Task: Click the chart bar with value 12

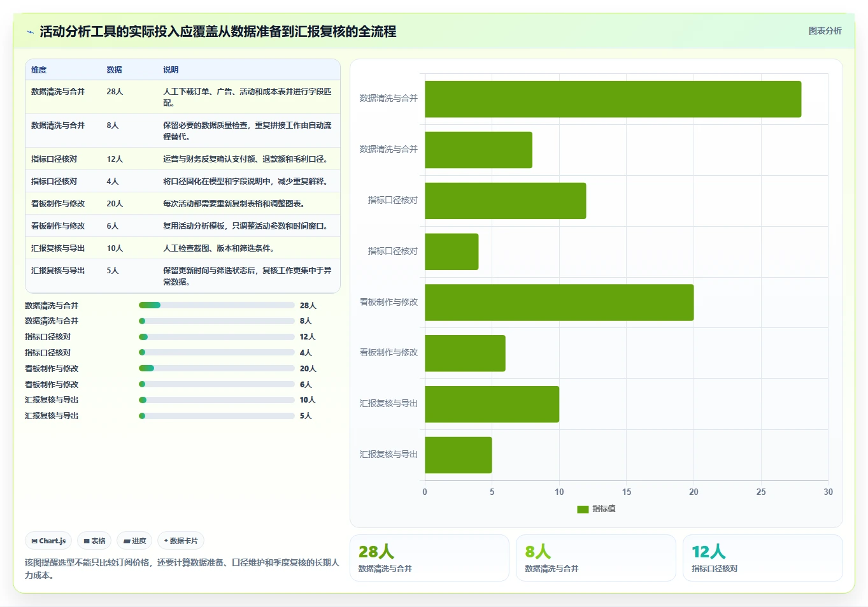Action: point(506,201)
